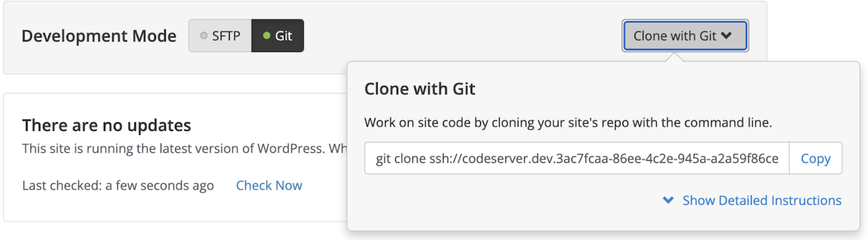
Task: Click the "Last checked: a few seconds ago" text
Action: (x=118, y=186)
